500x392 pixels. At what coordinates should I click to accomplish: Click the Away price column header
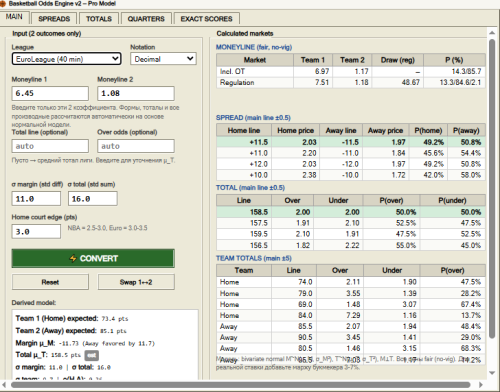tap(385, 130)
